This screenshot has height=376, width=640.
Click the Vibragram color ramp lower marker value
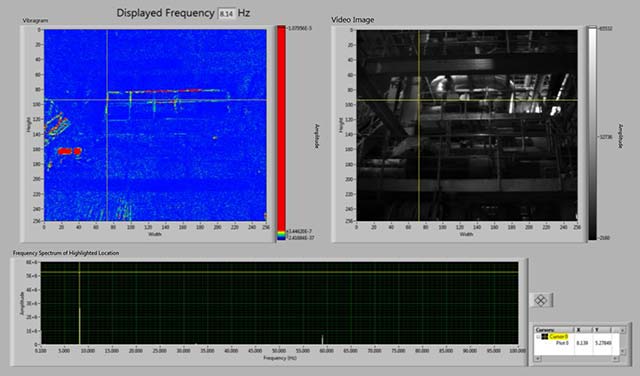tap(300, 231)
